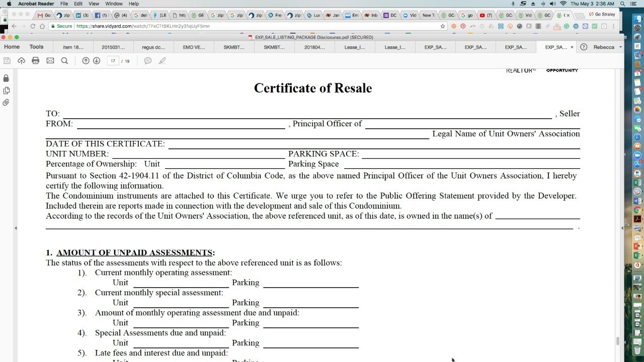Click the 'AMOUNT OF UNPAID ASSESSMENTS' heading
Viewport: 644px width, 362px height.
[x=134, y=252]
